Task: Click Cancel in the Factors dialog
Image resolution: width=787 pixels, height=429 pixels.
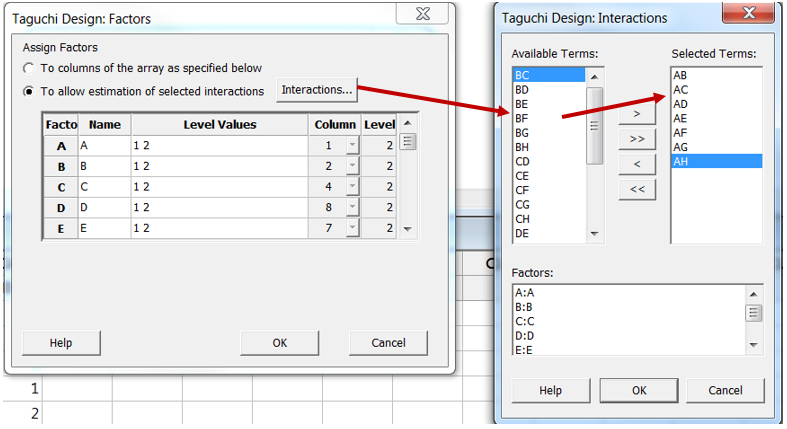Action: pyautogui.click(x=388, y=343)
